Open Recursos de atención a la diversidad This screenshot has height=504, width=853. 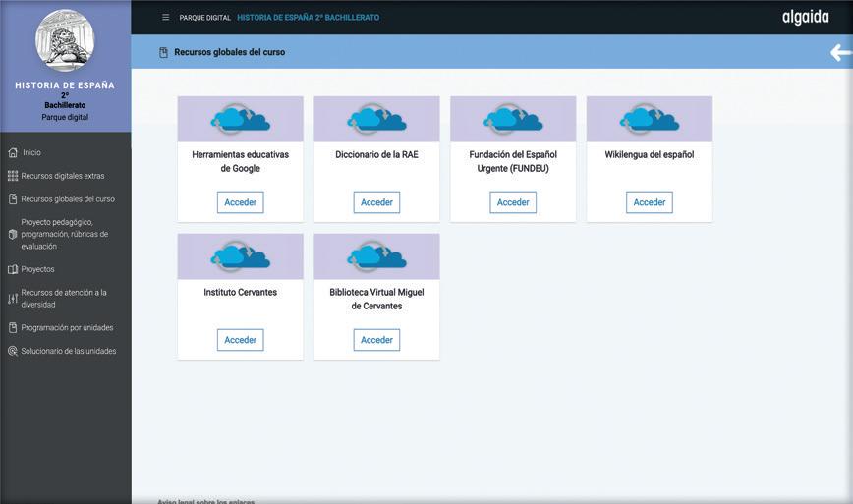[x=65, y=299]
